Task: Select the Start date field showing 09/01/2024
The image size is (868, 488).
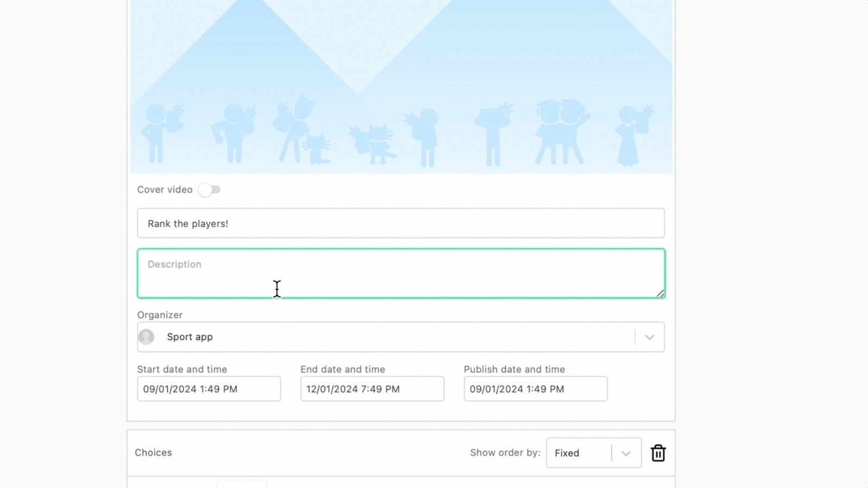Action: (208, 389)
